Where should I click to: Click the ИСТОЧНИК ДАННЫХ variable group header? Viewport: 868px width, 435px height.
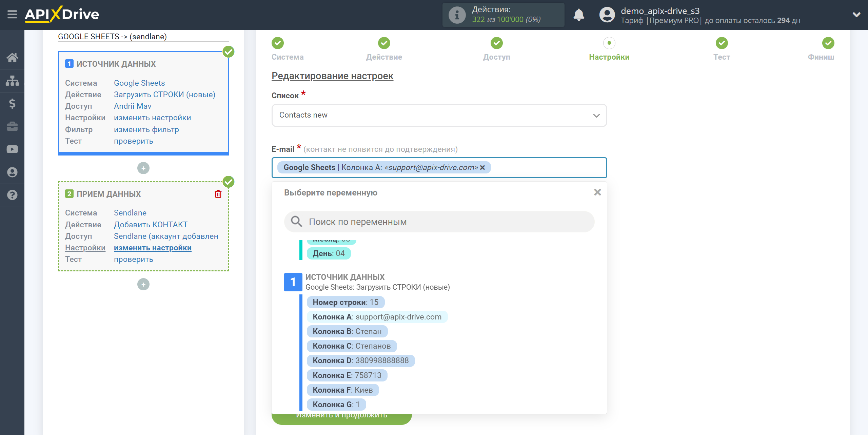345,277
